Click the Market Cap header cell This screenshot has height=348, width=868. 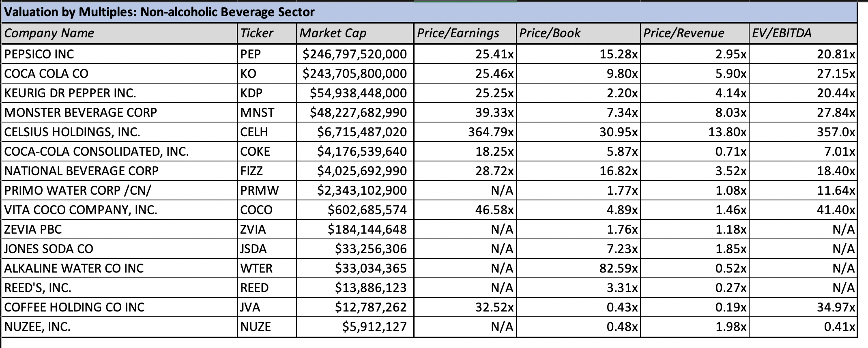(355, 33)
